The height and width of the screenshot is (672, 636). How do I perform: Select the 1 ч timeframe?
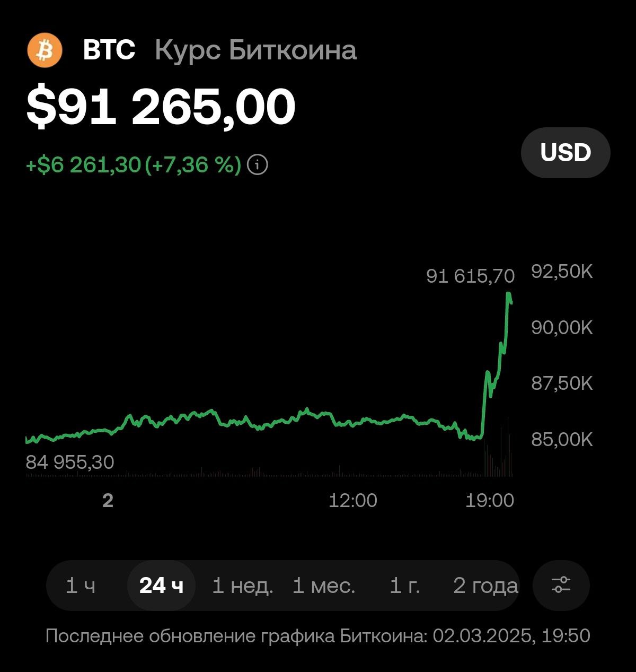(81, 586)
